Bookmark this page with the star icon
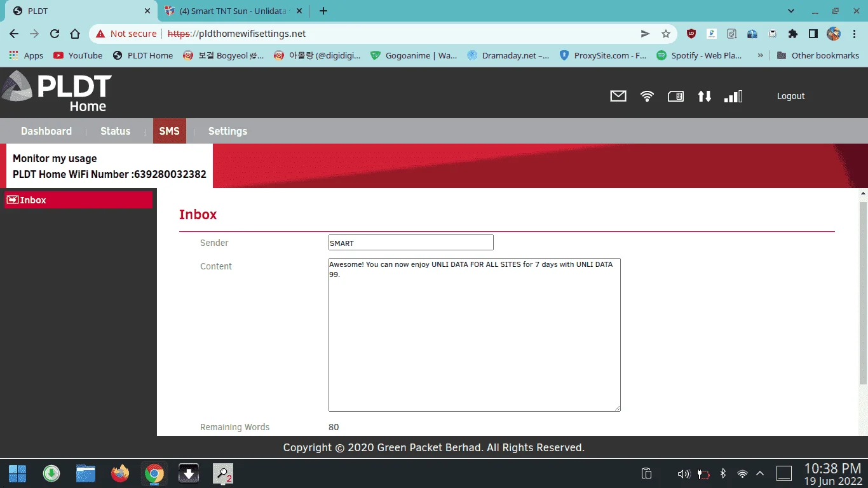 (666, 34)
